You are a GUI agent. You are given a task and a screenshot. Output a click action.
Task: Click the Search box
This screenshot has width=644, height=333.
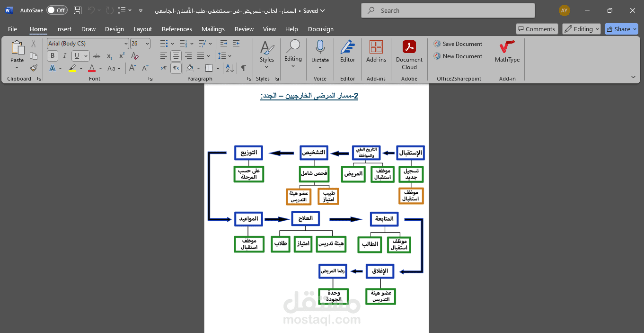[x=448, y=10]
